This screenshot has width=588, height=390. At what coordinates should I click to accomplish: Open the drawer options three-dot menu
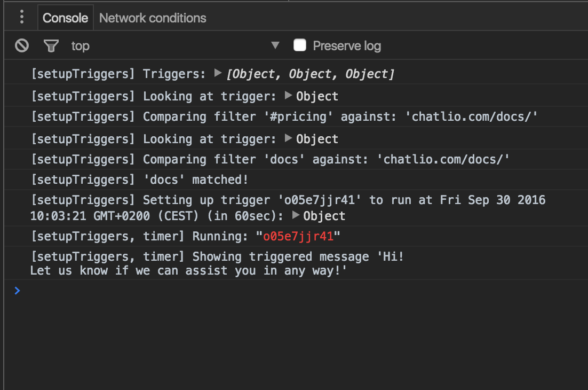pos(22,17)
